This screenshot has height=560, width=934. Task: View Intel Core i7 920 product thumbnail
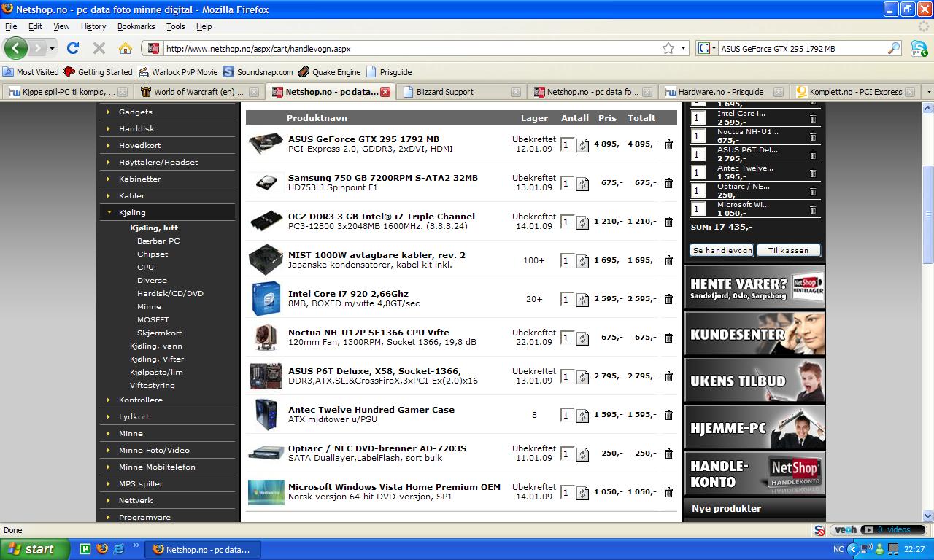tap(266, 299)
